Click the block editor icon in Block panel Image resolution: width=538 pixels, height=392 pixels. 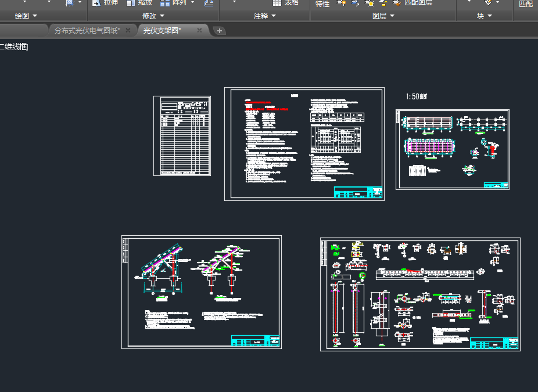tap(488, 3)
